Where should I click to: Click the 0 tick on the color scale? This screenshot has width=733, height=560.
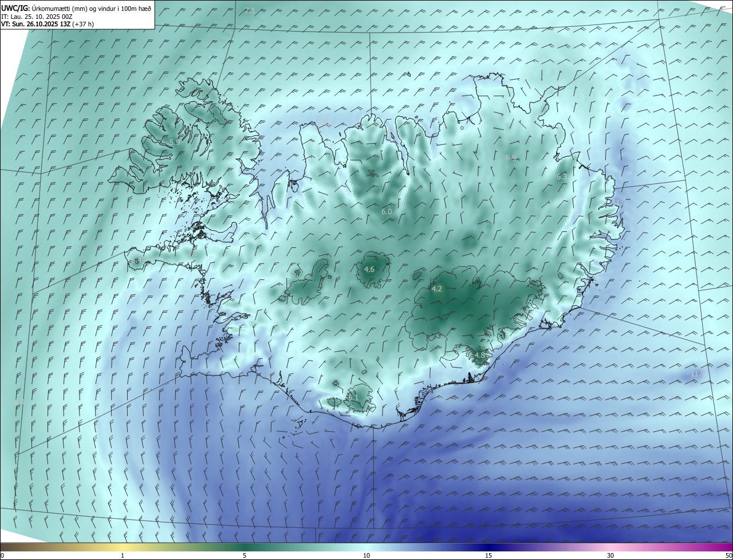tap(2, 556)
